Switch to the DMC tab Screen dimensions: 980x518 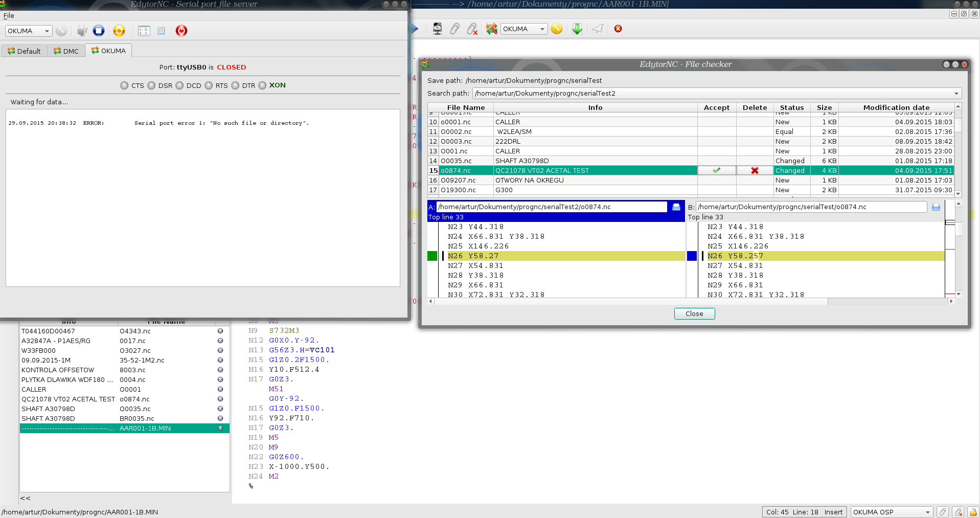tap(66, 51)
